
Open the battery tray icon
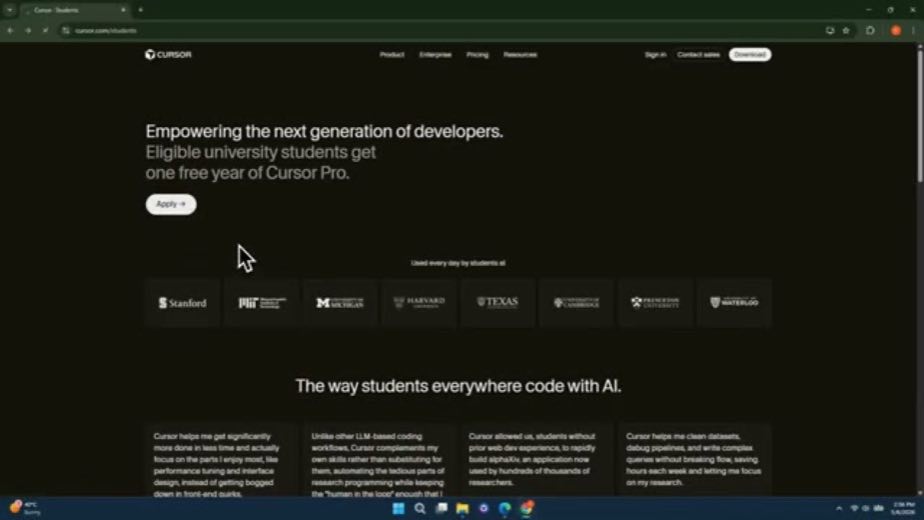[879, 508]
